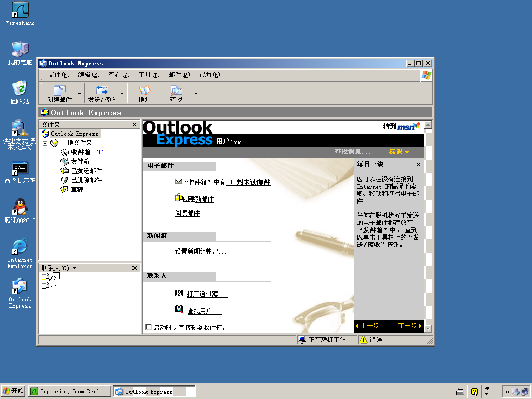Open Wireshark desktop icon
The height and width of the screenshot is (399, 532).
click(x=20, y=14)
